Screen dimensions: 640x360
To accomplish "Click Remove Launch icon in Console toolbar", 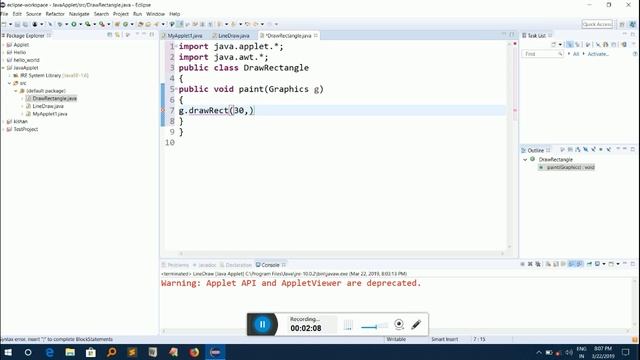I will 530,264.
